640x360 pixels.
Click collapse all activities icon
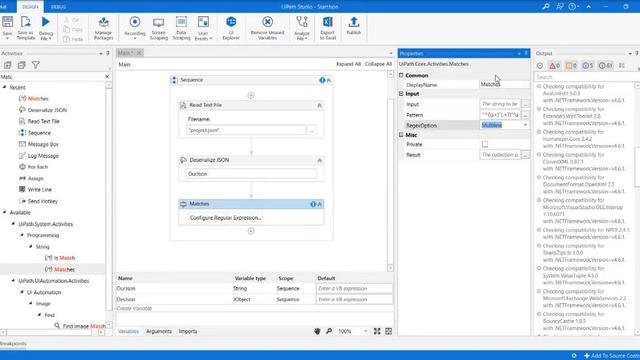point(22,65)
